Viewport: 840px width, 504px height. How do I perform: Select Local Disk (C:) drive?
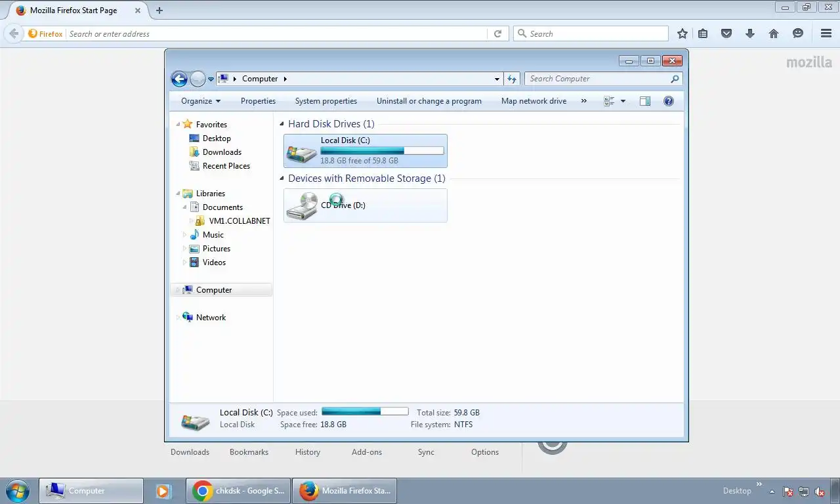pos(366,151)
